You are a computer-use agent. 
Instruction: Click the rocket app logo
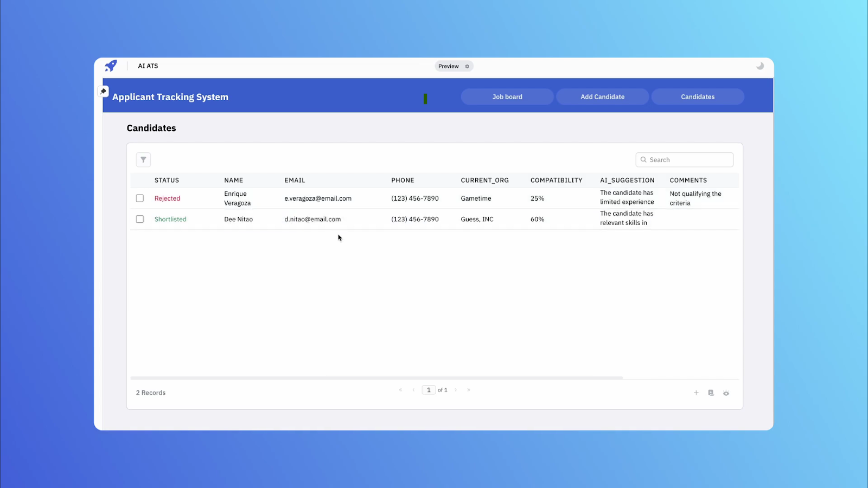coord(111,66)
